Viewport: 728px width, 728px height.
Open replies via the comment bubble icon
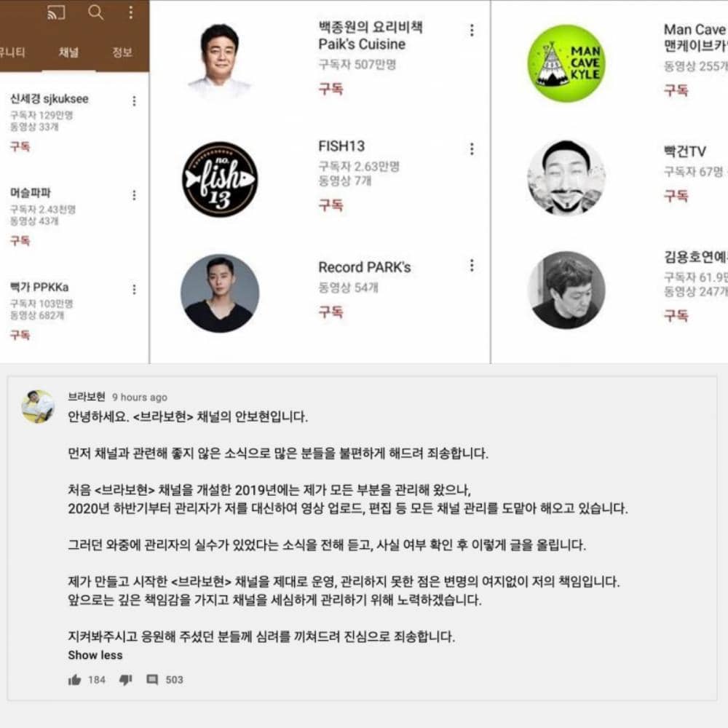[x=152, y=680]
